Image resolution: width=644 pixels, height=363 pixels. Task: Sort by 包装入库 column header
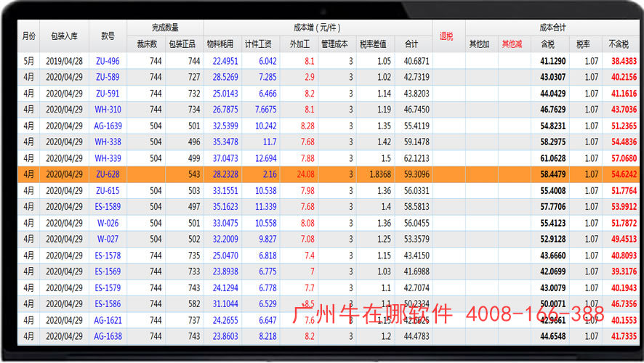pos(64,36)
